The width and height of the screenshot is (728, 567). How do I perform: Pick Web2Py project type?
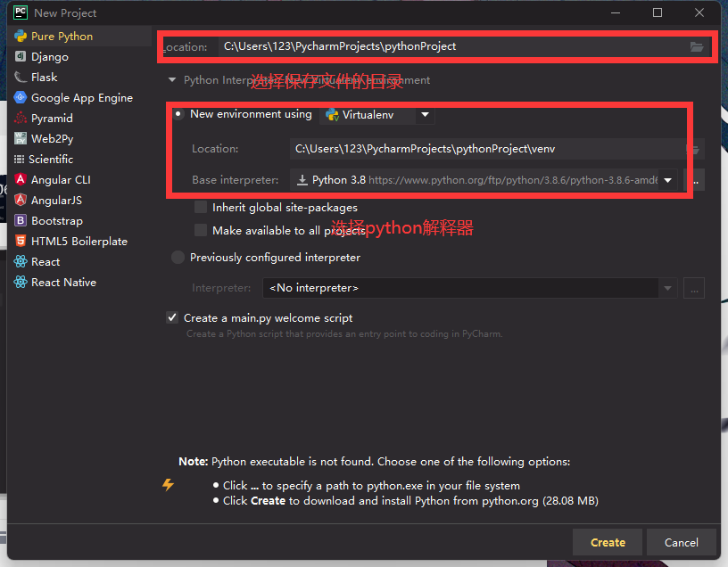[x=80, y=138]
